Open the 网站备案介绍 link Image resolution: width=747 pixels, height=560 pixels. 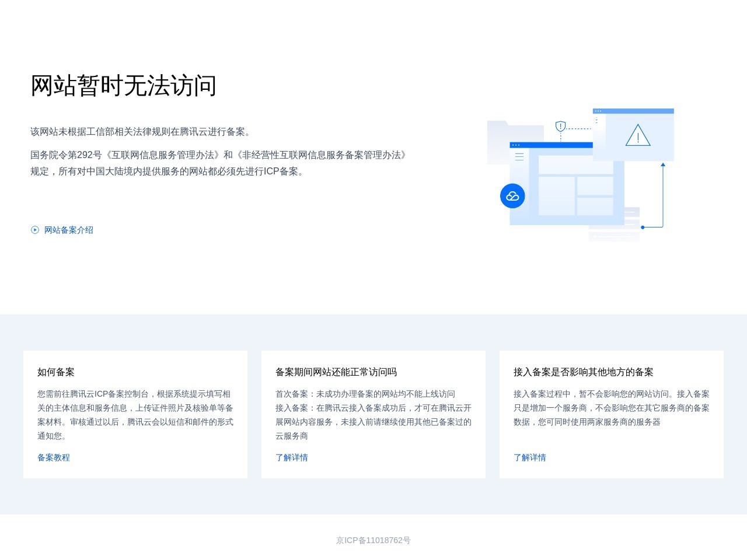[x=69, y=230]
